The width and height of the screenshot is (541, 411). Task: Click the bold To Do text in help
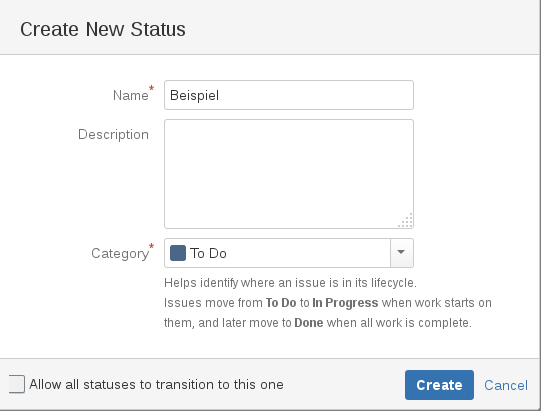[x=281, y=303]
